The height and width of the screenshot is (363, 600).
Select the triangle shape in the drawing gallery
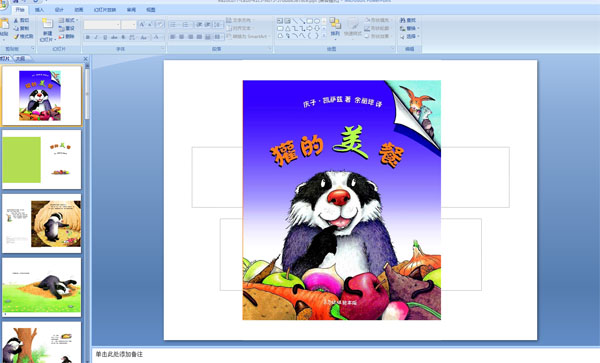[287, 28]
